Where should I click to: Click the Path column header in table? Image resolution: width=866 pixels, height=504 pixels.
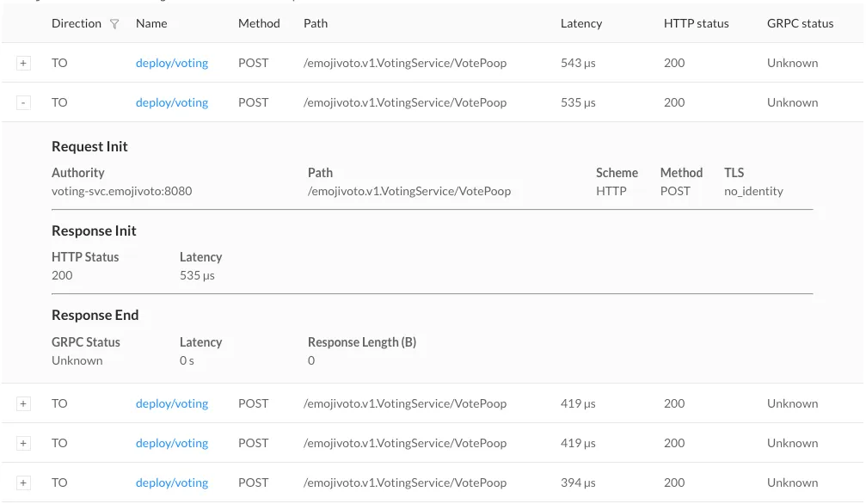pyautogui.click(x=316, y=23)
